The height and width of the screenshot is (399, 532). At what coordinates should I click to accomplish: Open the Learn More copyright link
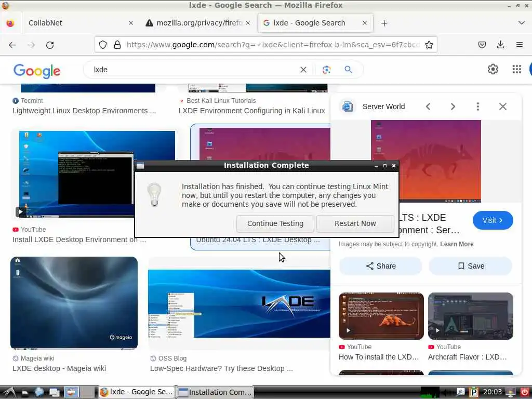[457, 244]
